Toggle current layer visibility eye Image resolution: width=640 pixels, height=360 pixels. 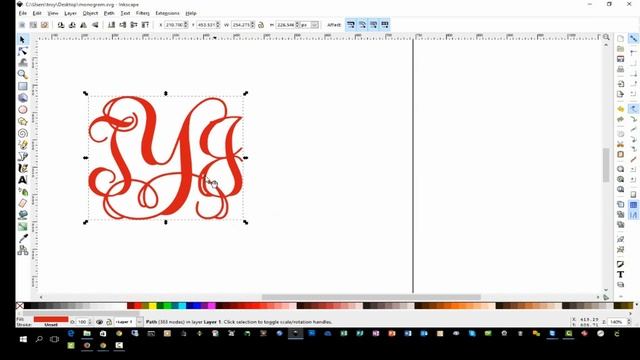pos(99,322)
